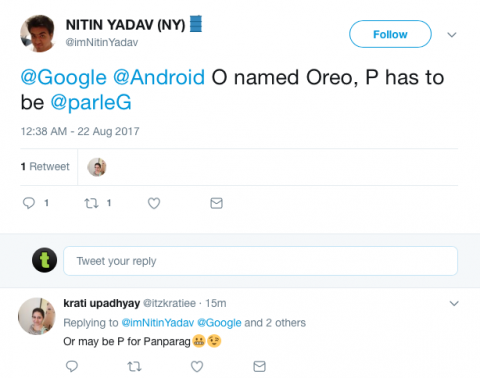
Task: Open the @Google mention in the tweet
Action: tap(64, 77)
